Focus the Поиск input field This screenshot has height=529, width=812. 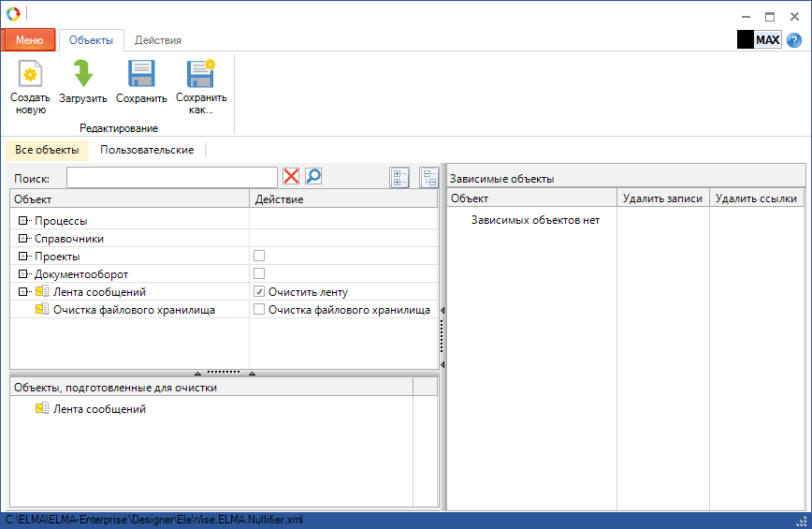(x=171, y=177)
